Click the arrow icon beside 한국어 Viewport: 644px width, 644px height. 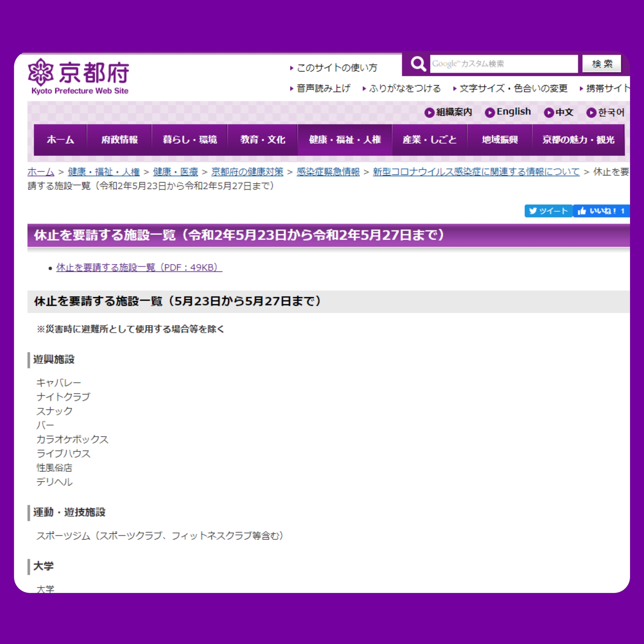click(591, 113)
